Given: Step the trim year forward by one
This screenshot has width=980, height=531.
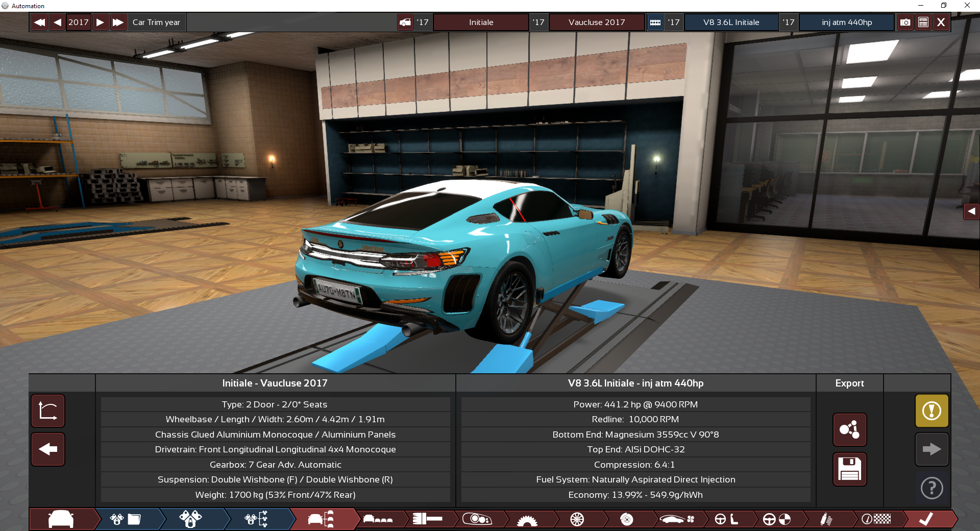Looking at the screenshot, I should (101, 22).
